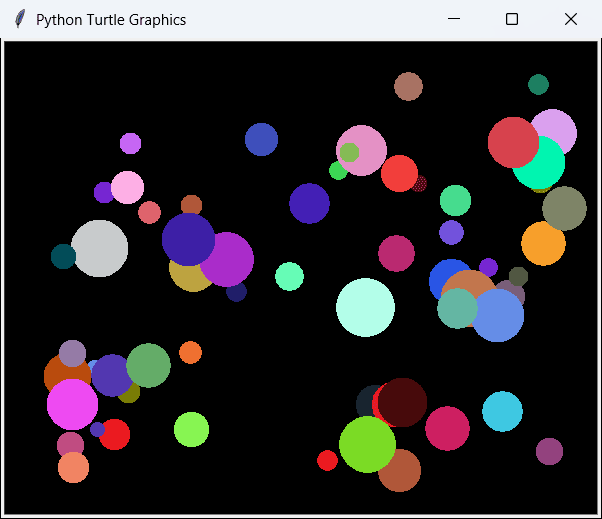The image size is (602, 519).
Task: Click the small red dotted circle
Action: tap(420, 184)
